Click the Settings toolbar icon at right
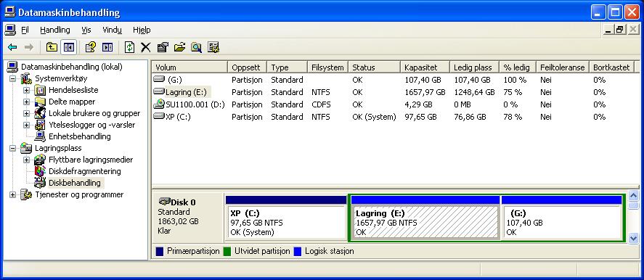 [213, 48]
